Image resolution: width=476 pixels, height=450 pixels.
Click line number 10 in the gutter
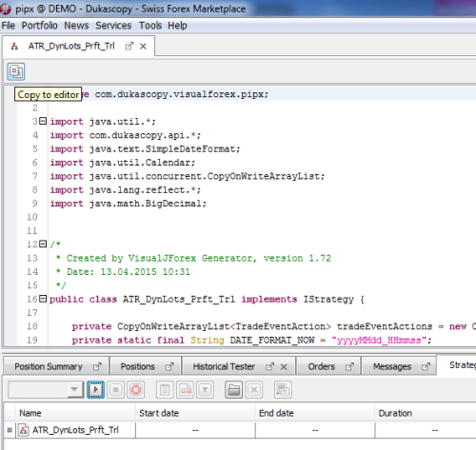pos(32,217)
